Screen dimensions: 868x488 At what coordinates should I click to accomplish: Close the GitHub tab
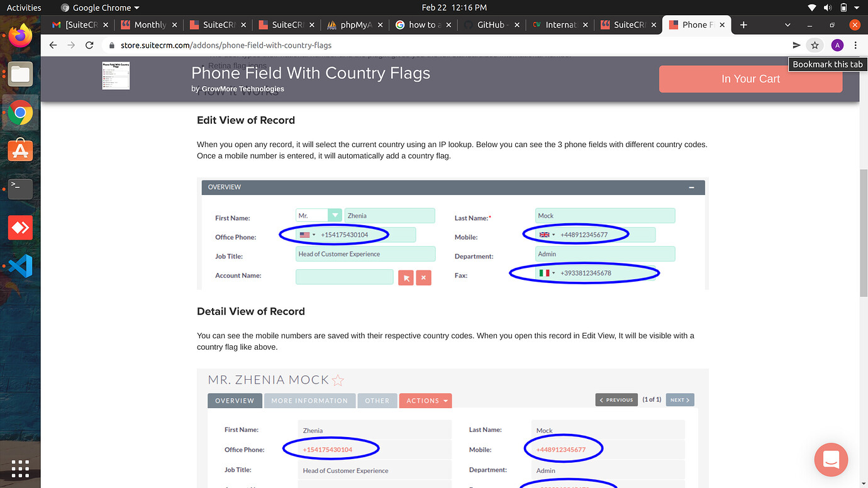(x=516, y=25)
